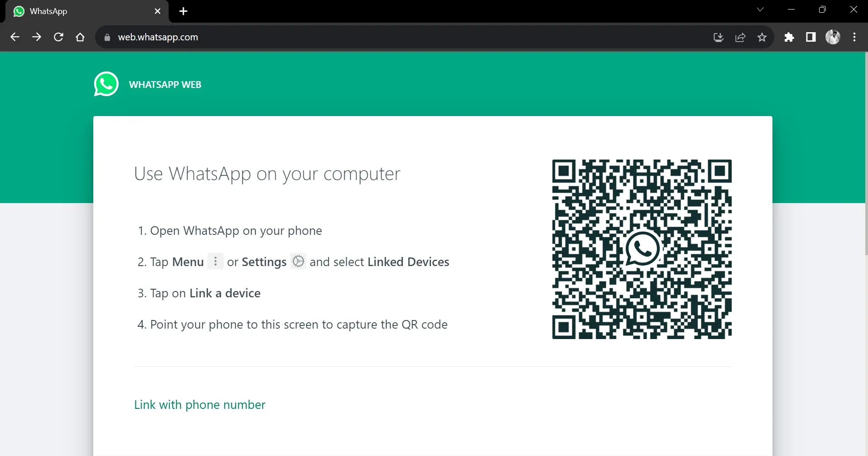
Task: Bookmark this page with the star
Action: (x=762, y=37)
